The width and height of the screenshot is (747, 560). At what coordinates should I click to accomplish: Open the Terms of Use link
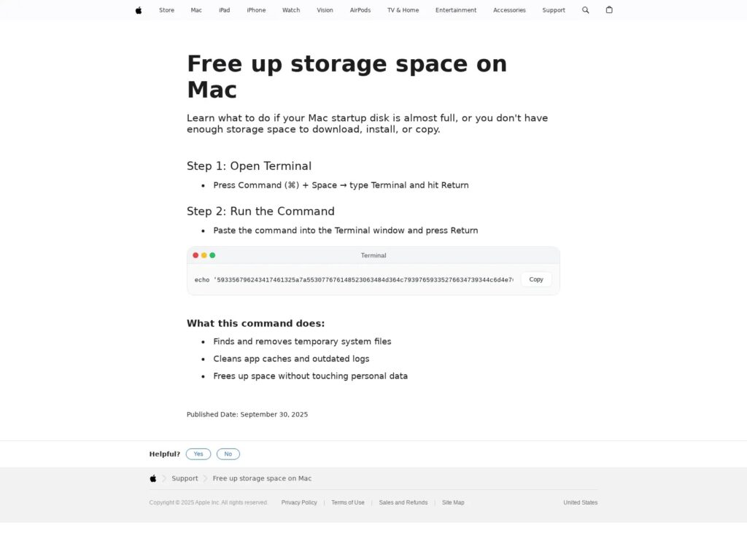[348, 502]
